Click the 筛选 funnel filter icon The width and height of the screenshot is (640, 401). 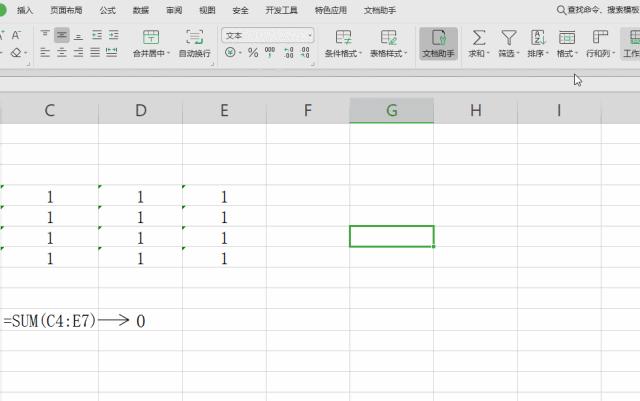[x=509, y=38]
